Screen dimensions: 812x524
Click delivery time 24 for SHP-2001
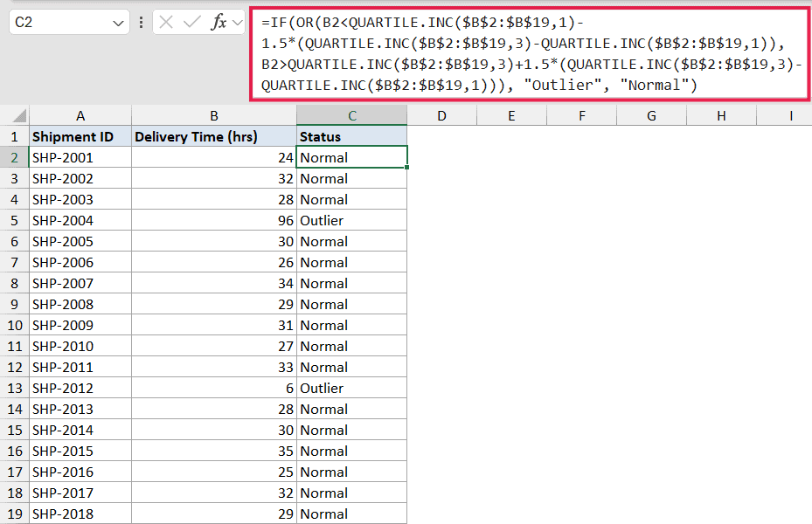pos(214,157)
